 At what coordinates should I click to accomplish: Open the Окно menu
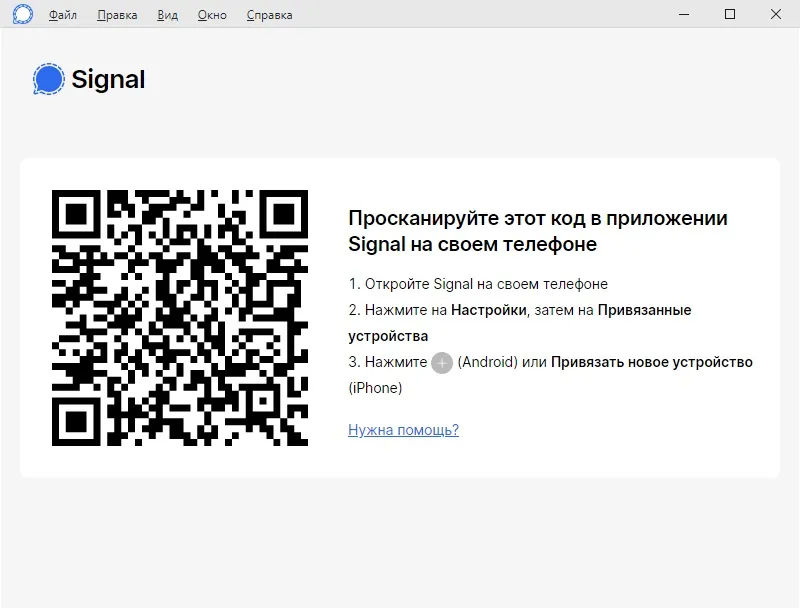212,15
